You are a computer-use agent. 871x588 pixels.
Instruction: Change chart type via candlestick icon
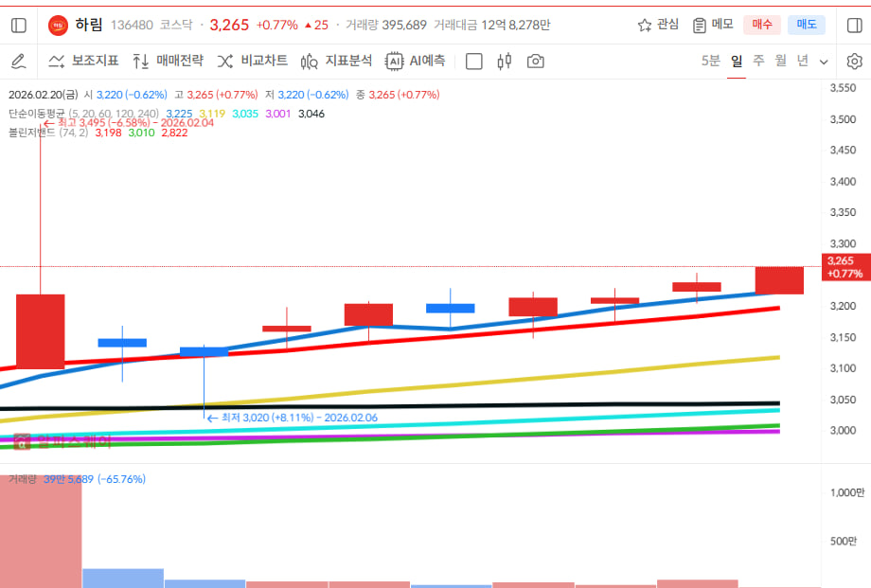click(505, 62)
